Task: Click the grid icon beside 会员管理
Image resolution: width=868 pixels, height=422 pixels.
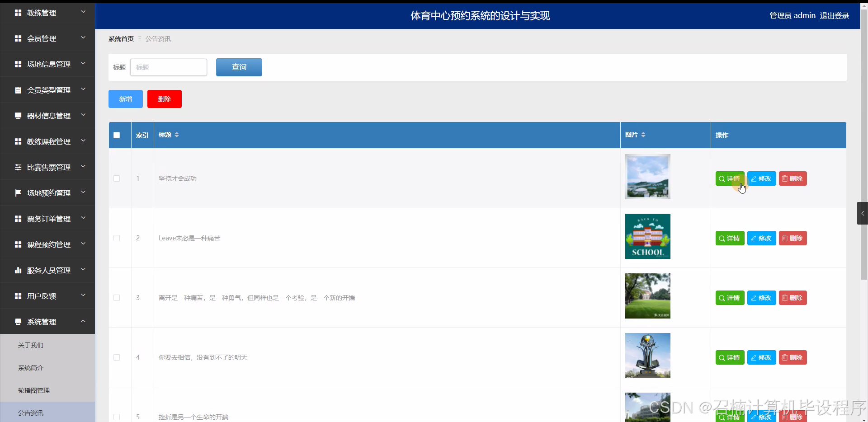Action: pyautogui.click(x=18, y=38)
